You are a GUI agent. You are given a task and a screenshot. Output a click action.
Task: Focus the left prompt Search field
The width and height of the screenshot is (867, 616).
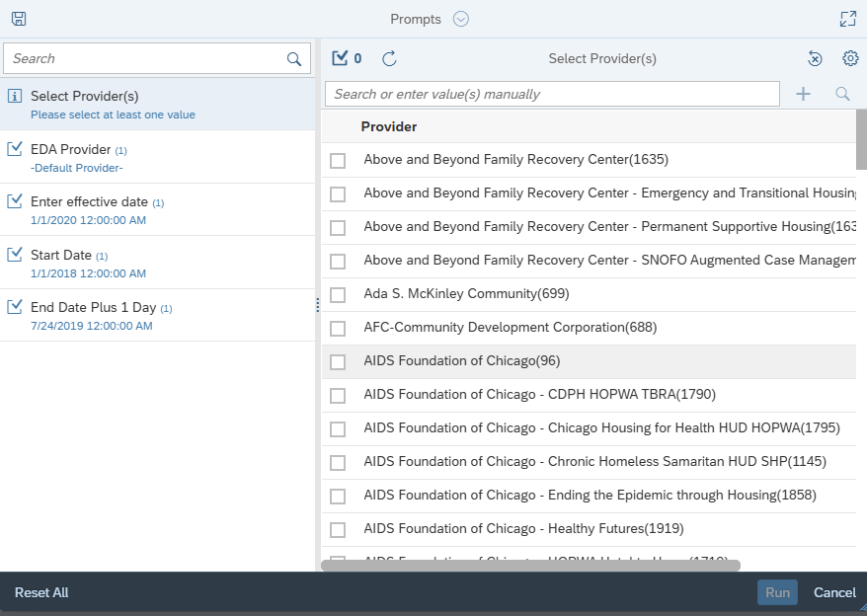tap(157, 58)
